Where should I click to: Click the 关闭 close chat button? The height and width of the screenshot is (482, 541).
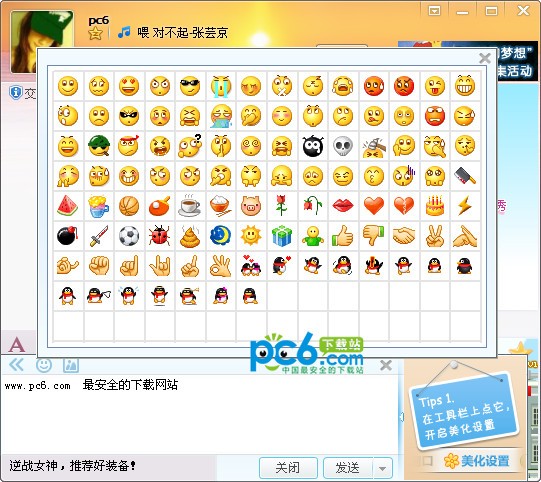(x=288, y=468)
